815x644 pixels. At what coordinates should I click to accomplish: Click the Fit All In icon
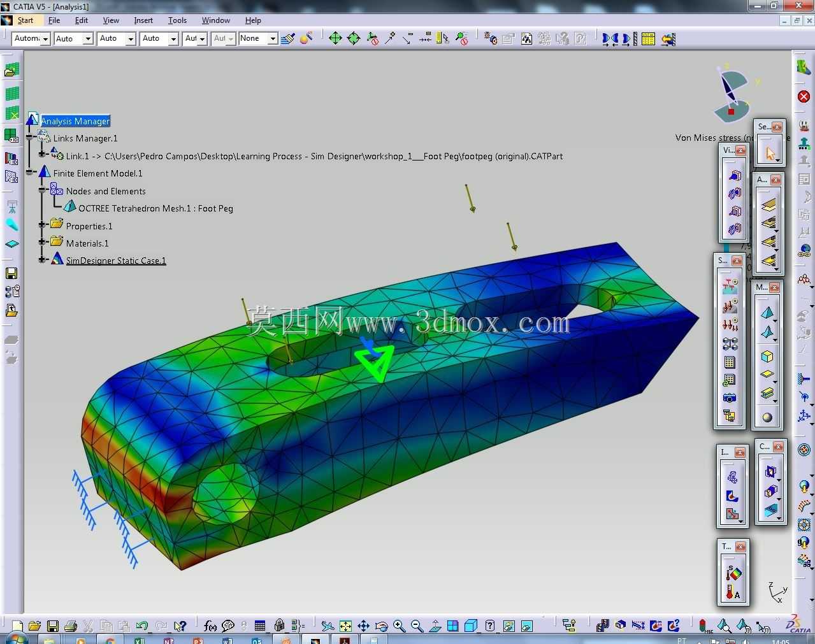pyautogui.click(x=345, y=626)
